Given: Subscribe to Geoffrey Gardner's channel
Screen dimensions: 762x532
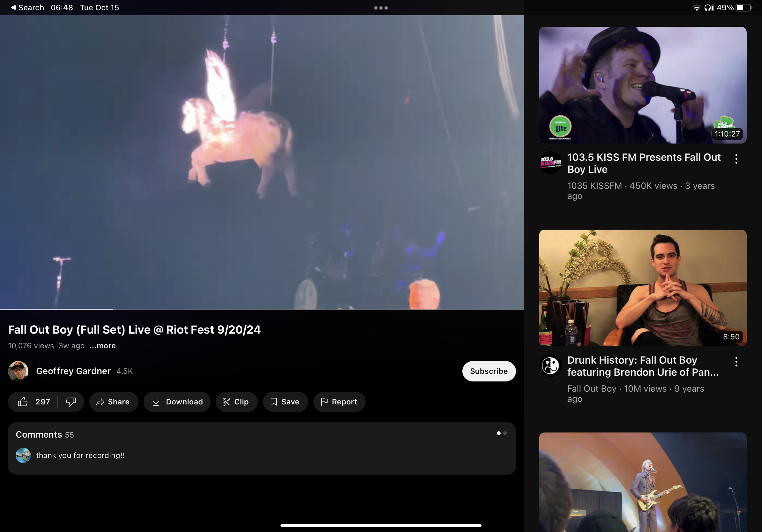Looking at the screenshot, I should (x=489, y=371).
